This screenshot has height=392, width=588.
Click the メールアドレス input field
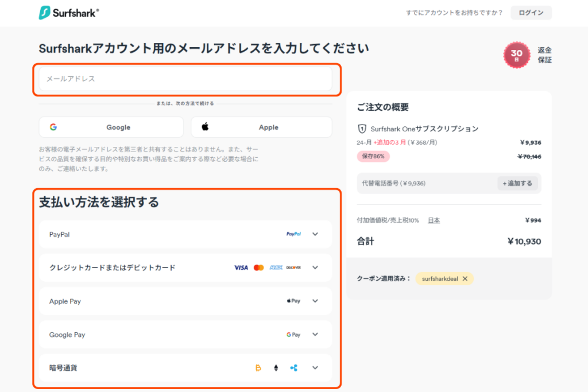tap(185, 79)
